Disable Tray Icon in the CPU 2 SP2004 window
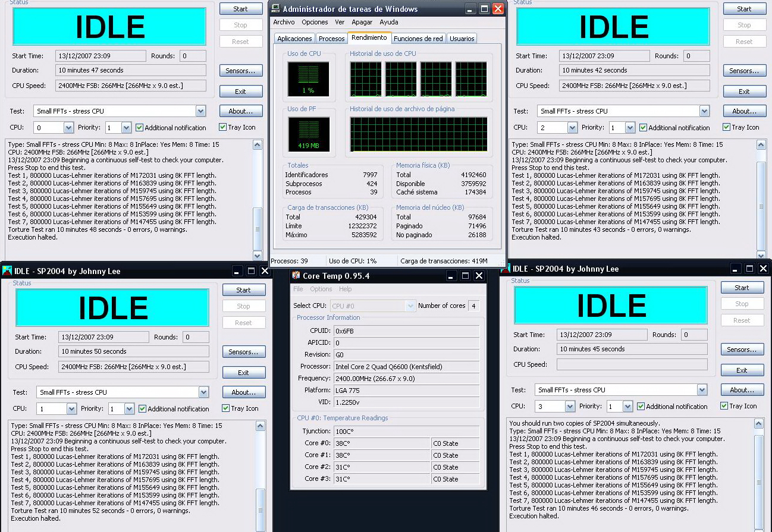The image size is (772, 532). (x=726, y=127)
